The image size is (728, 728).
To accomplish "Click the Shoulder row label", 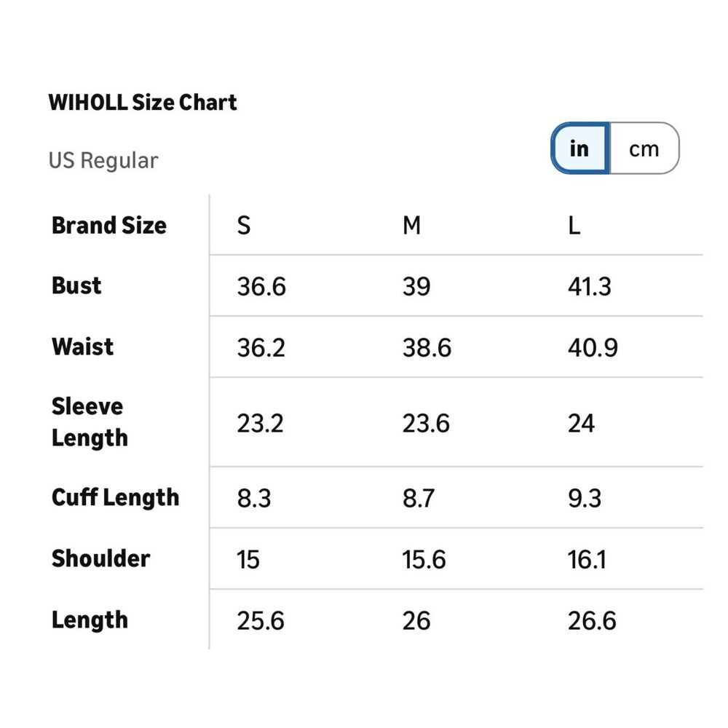I will point(100,559).
